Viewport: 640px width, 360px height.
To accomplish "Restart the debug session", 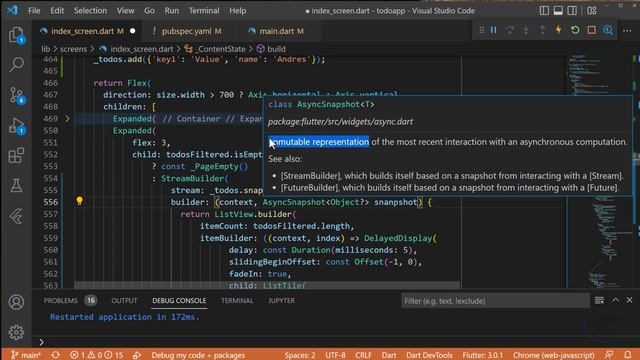I will point(575,30).
